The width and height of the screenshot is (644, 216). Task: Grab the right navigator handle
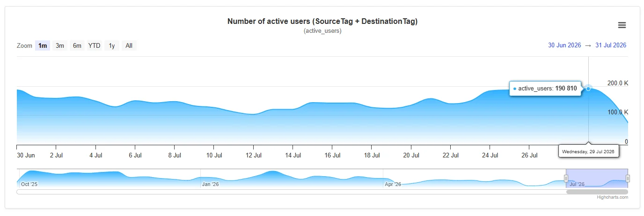coord(628,178)
